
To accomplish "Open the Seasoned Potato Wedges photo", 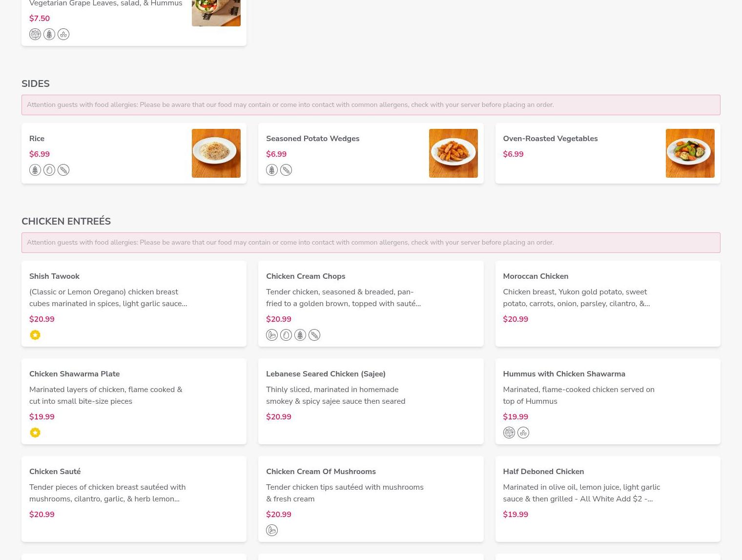I will 453,153.
